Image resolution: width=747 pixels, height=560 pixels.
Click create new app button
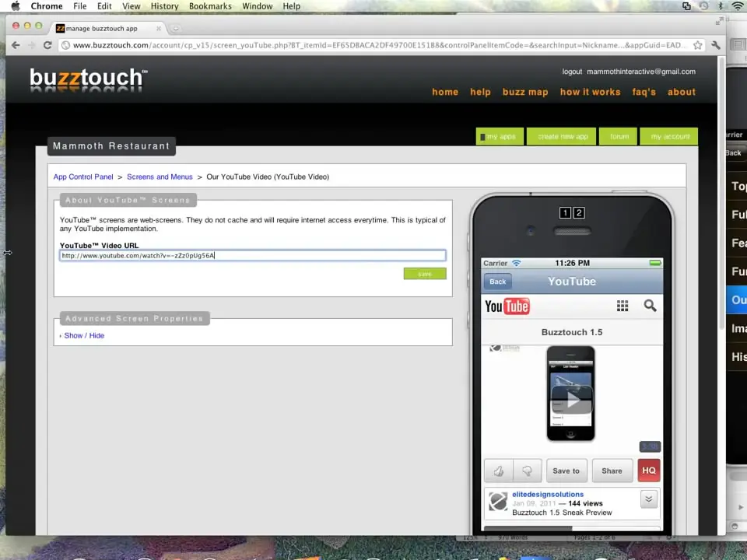(562, 137)
